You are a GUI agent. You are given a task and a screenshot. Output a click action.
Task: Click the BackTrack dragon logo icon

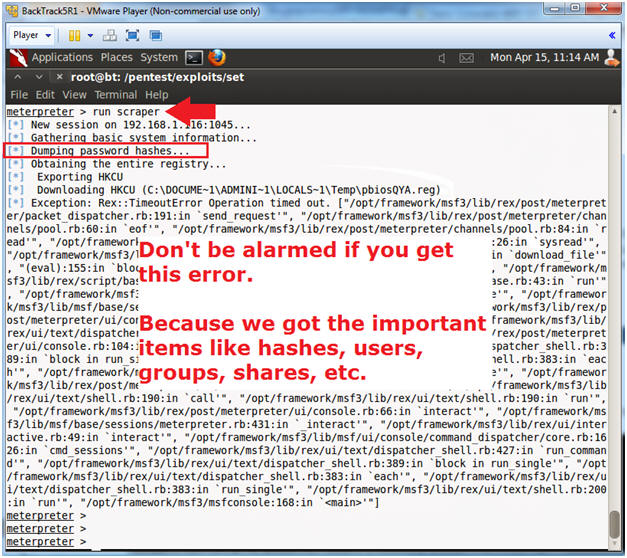click(18, 58)
